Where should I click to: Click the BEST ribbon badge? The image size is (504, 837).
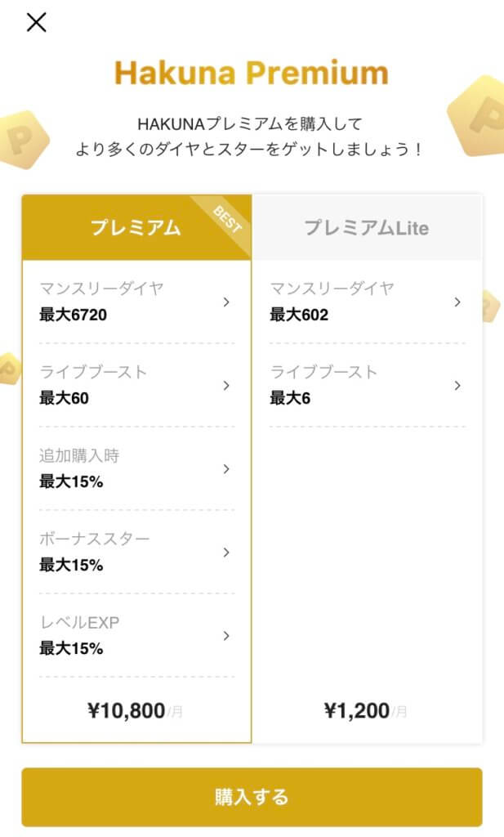230,217
